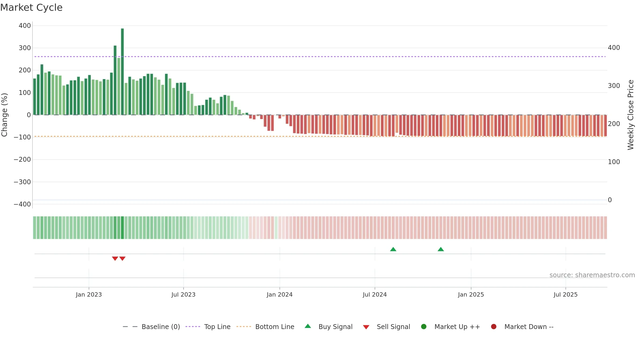Click the Top Line legend entry
The width and height of the screenshot is (644, 362).
(208, 327)
